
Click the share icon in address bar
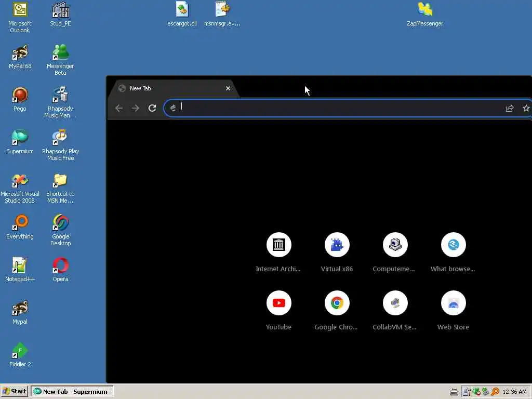(509, 108)
